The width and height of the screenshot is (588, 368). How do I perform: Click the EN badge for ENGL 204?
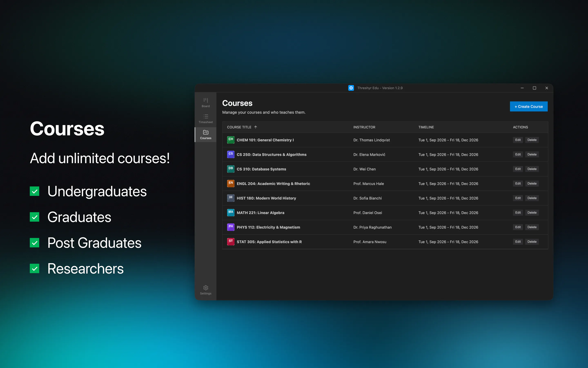click(231, 184)
